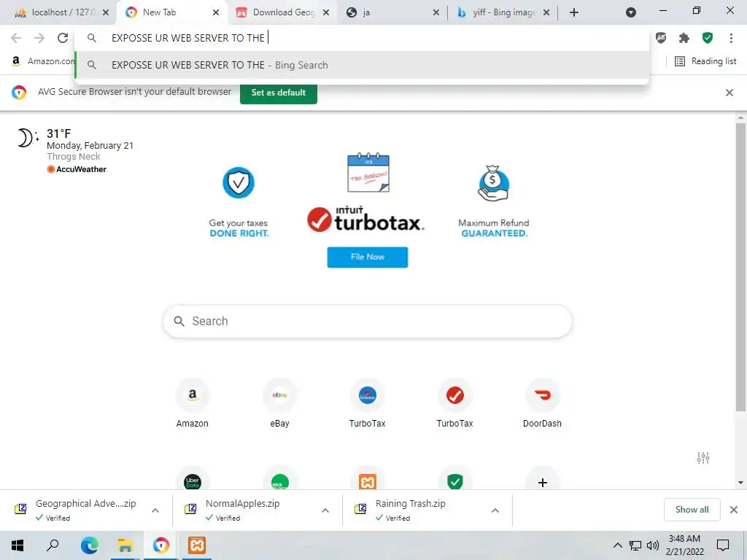Click the turbotax logo
The width and height of the screenshot is (747, 560).
tap(366, 219)
